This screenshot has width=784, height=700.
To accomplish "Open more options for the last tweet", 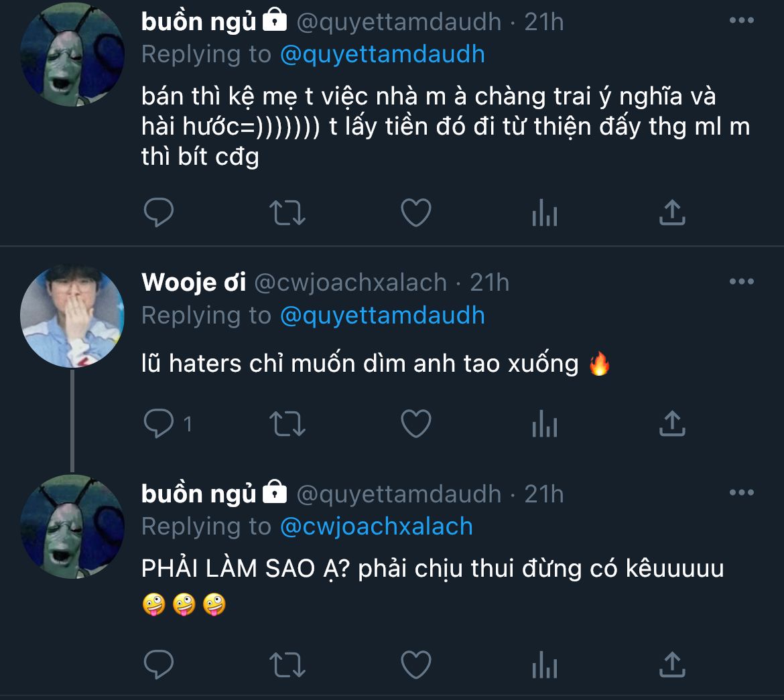I will pos(741,493).
